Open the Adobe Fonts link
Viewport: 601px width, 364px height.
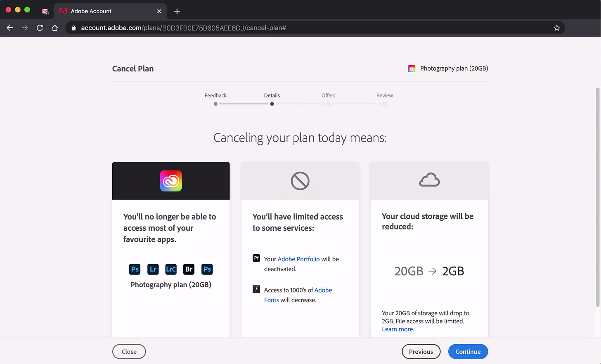tap(298, 295)
